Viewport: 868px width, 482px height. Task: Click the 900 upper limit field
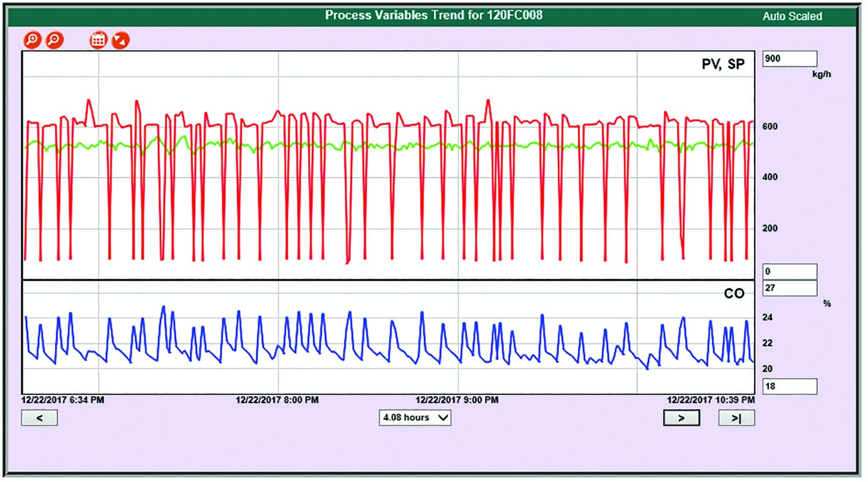click(x=789, y=58)
